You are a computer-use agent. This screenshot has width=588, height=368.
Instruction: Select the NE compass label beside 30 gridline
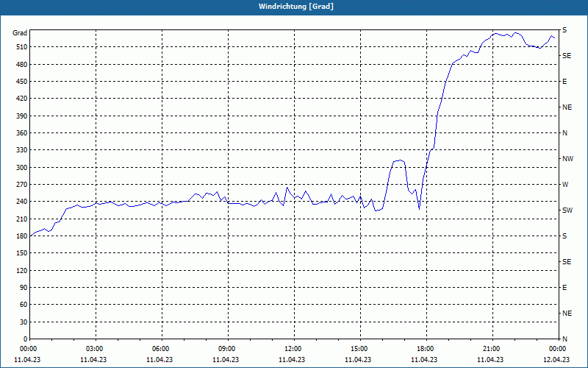pyautogui.click(x=567, y=314)
